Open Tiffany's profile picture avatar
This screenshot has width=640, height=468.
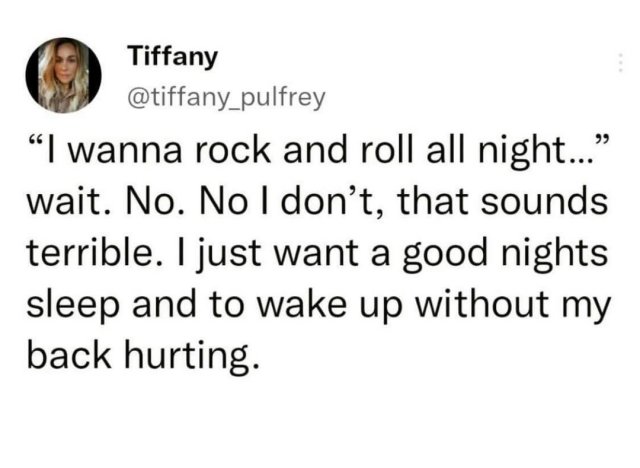[x=64, y=75]
